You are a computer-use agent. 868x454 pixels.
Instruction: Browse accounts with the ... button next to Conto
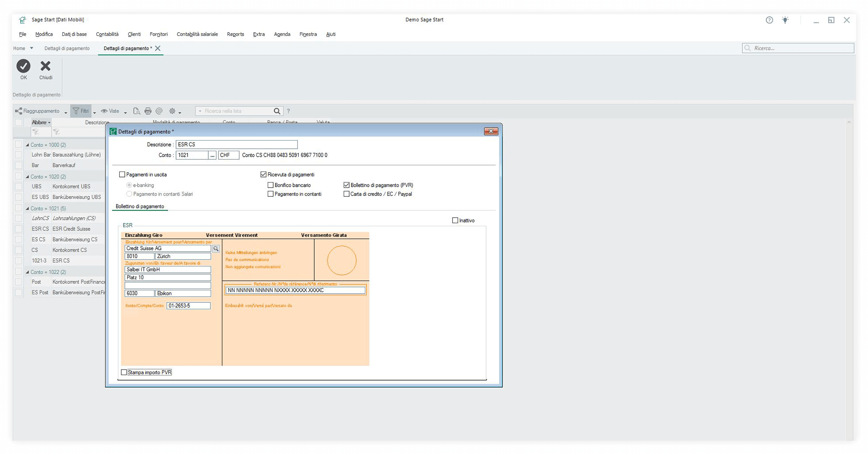tap(212, 155)
